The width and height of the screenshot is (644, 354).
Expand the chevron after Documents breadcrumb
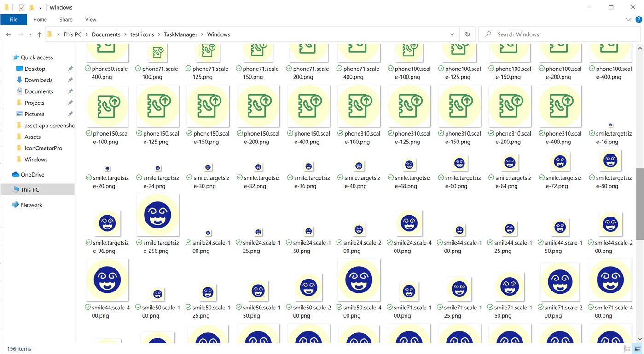coord(125,34)
